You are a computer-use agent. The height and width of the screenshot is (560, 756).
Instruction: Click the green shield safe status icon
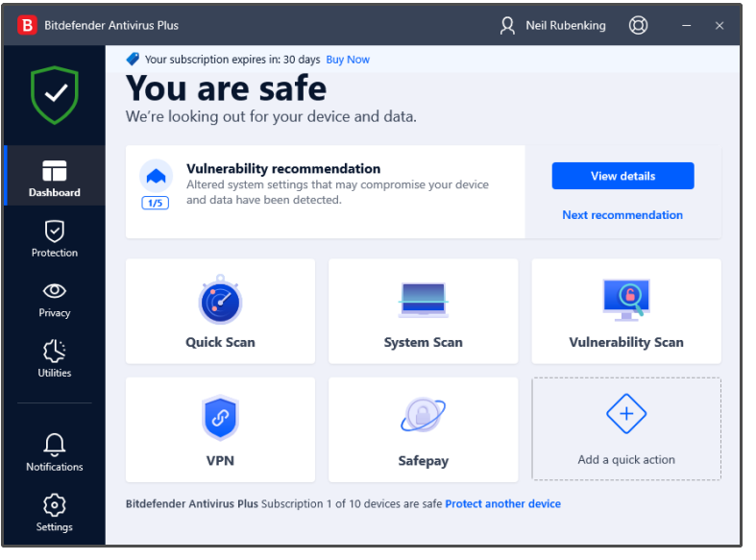click(55, 94)
